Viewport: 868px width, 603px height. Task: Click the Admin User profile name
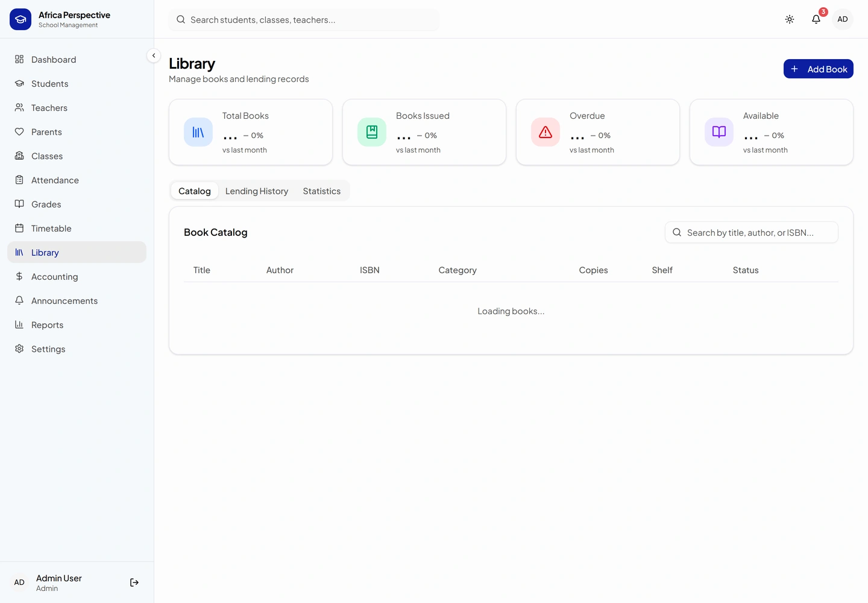[x=59, y=578]
